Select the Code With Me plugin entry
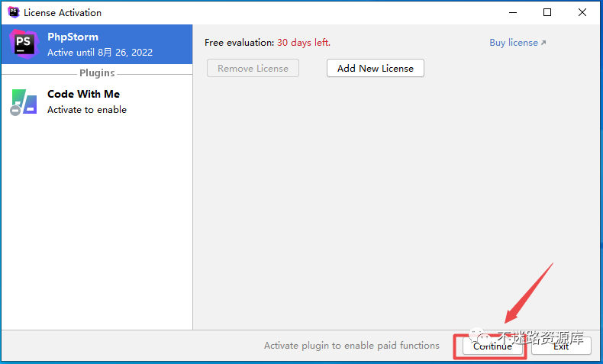 coord(97,101)
